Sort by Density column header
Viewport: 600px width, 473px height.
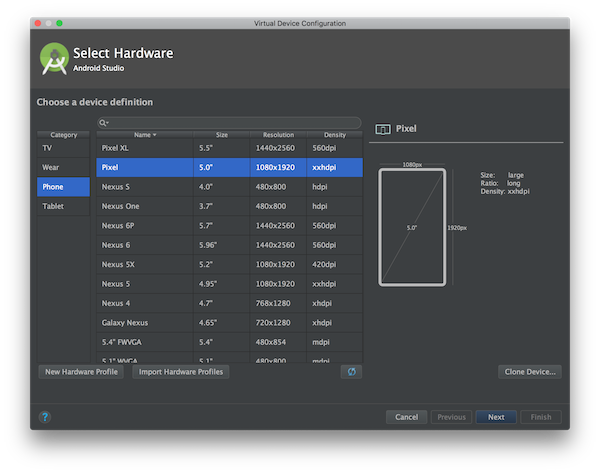(x=335, y=135)
